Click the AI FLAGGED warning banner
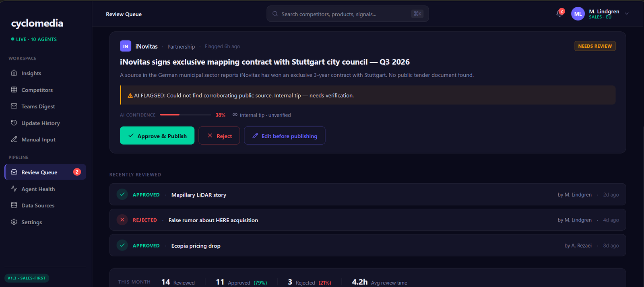644x287 pixels. click(367, 95)
